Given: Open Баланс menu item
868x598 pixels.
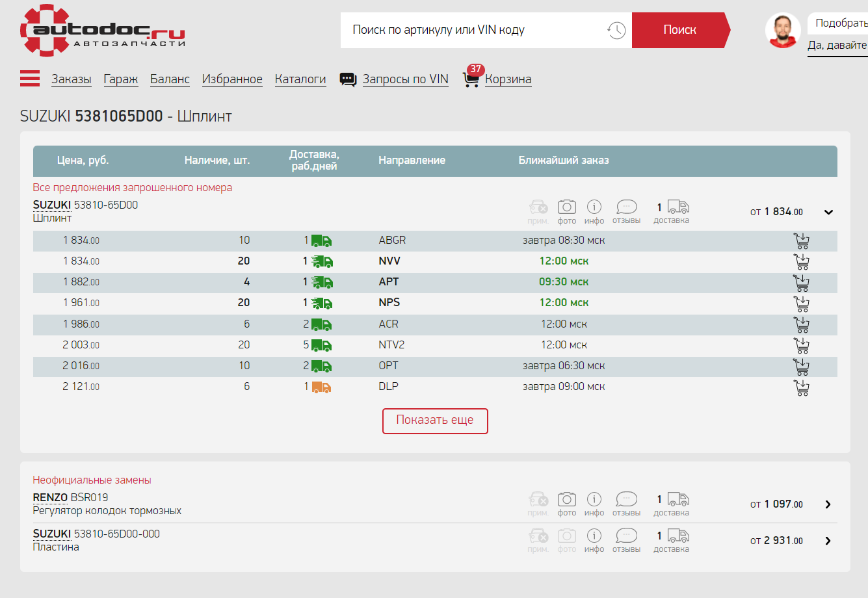Looking at the screenshot, I should tap(170, 79).
